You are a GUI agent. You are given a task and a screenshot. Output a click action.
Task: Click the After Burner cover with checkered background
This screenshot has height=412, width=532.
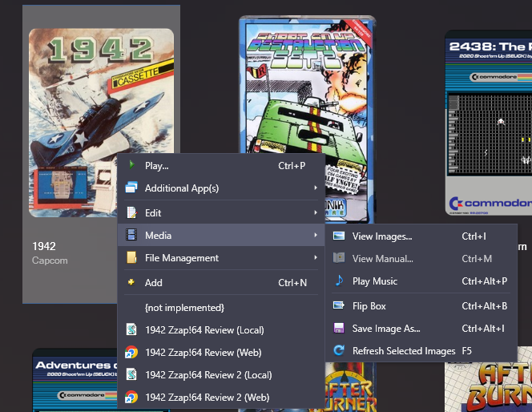(489, 380)
